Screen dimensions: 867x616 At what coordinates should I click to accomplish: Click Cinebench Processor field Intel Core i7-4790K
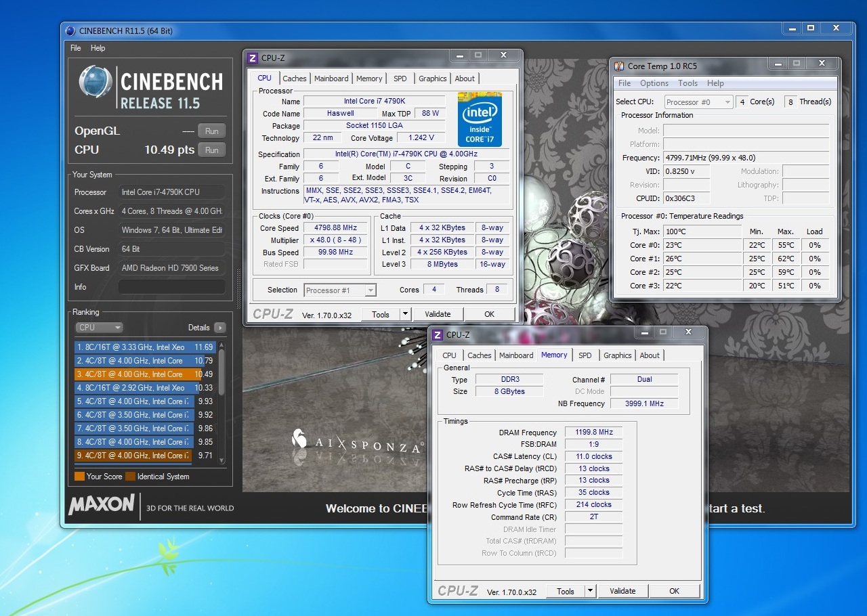pyautogui.click(x=172, y=192)
